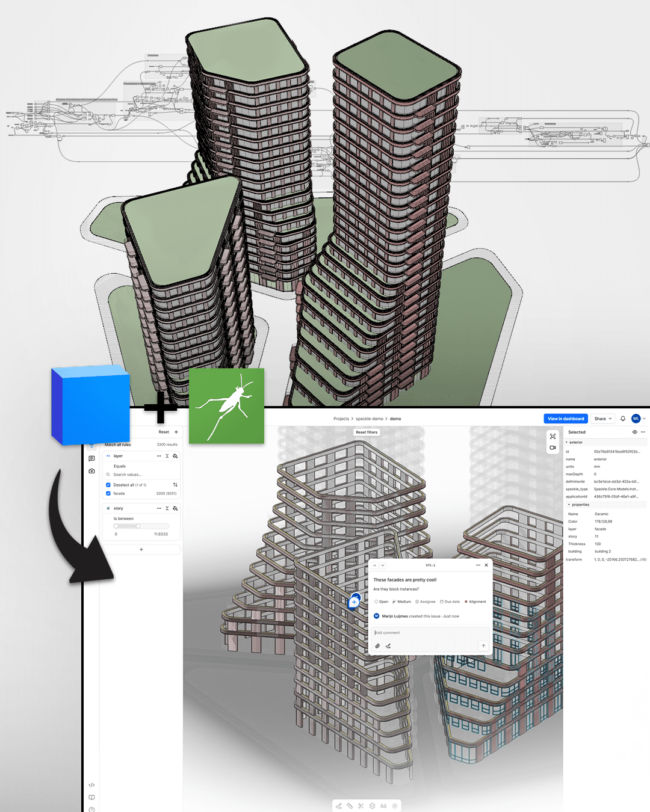
Task: Click the attach file paperclip in comment box
Action: 377,646
